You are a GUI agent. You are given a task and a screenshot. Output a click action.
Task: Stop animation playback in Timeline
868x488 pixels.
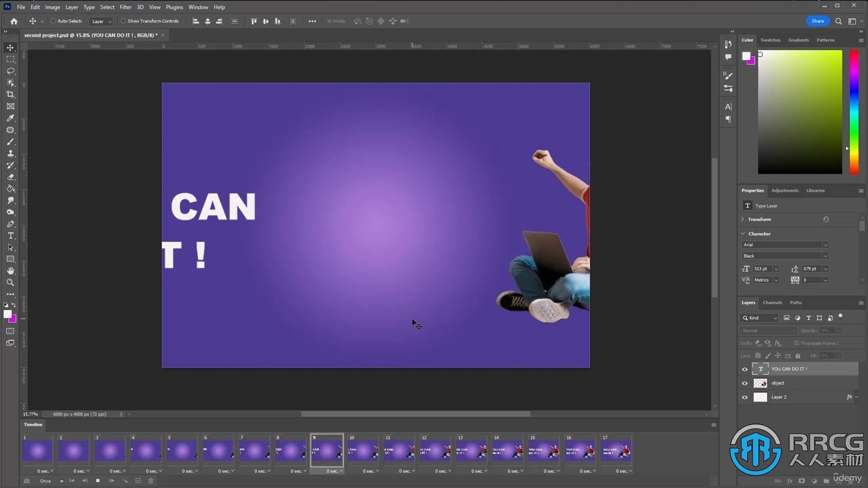coord(98,481)
